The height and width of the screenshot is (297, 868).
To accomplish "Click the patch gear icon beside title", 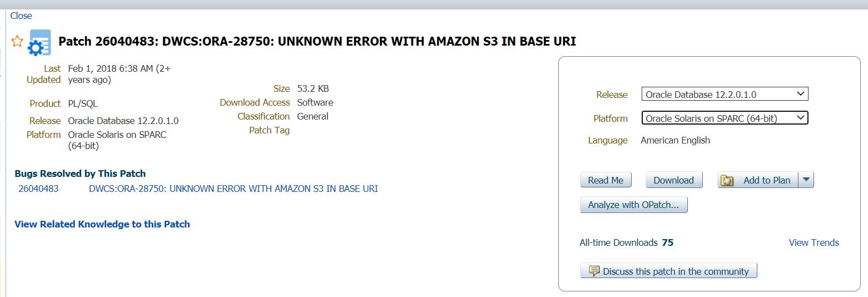I will tap(39, 43).
